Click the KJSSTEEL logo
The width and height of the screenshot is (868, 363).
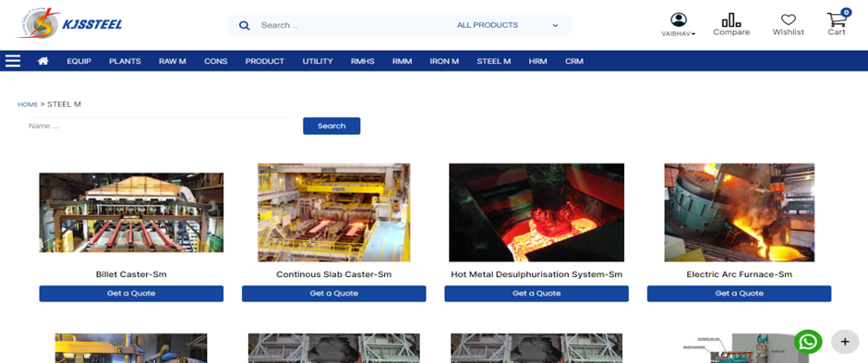pos(69,23)
